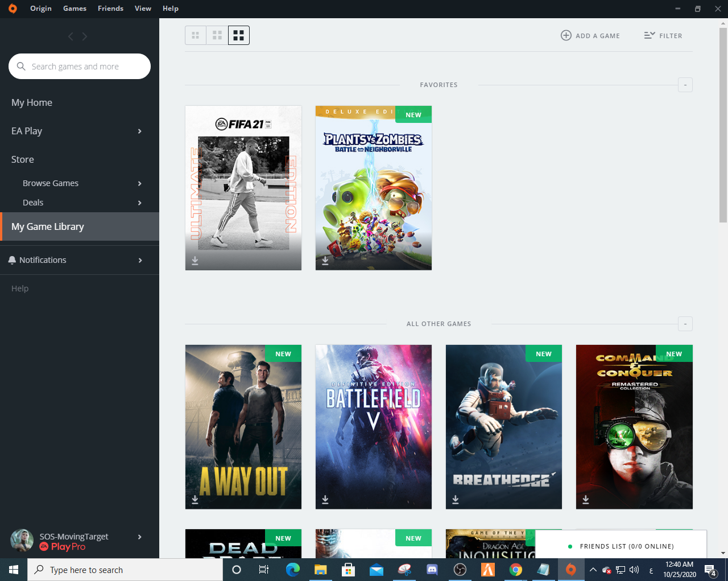This screenshot has height=581, width=728.
Task: Click download icon on Battlefield V tile
Action: 325,499
